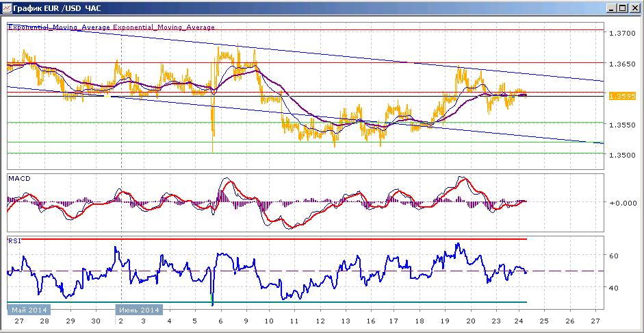
Task: Click the 60 RSI axis label
Action: pyautogui.click(x=614, y=256)
